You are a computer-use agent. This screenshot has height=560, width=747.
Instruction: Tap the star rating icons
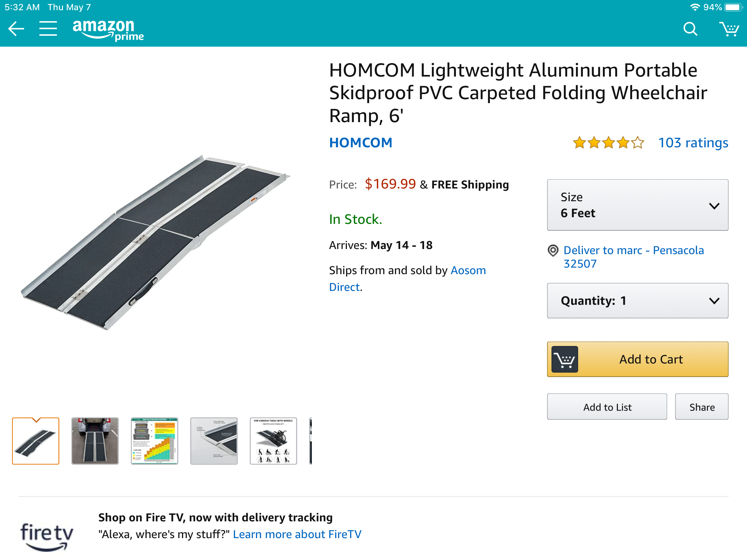[x=608, y=143]
